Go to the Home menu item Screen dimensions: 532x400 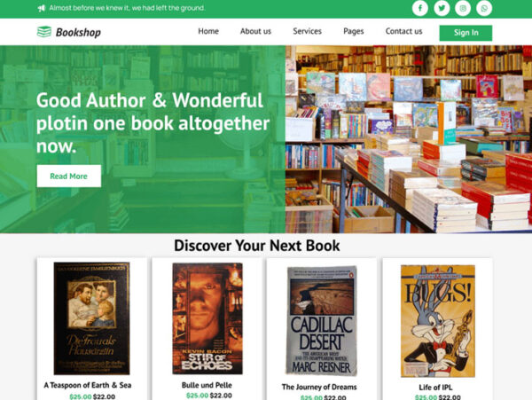pyautogui.click(x=208, y=31)
